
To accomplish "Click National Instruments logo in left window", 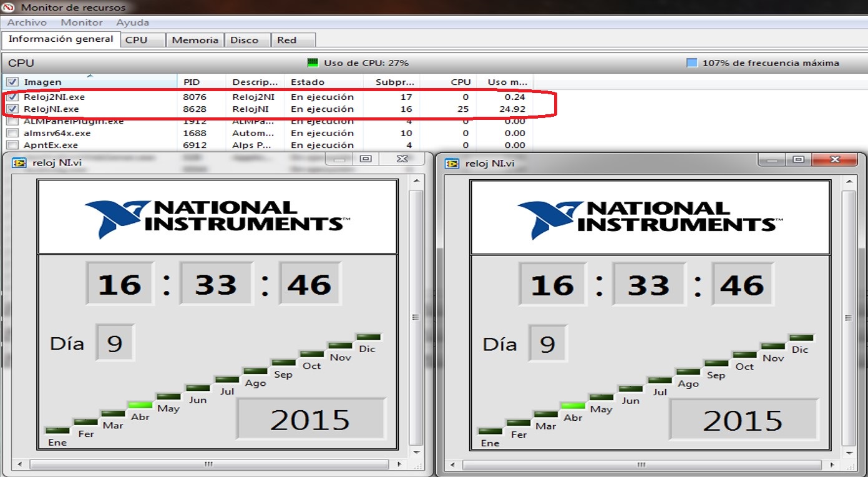I will [217, 218].
